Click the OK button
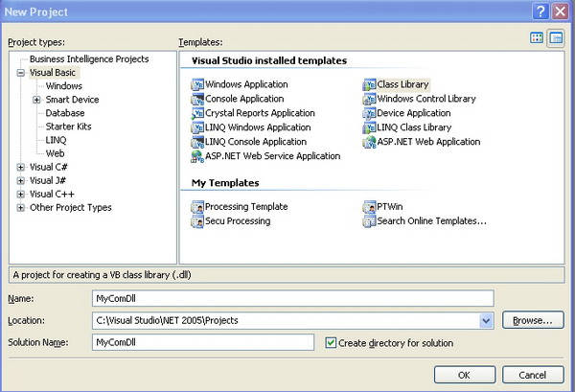The width and height of the screenshot is (575, 392). click(465, 375)
